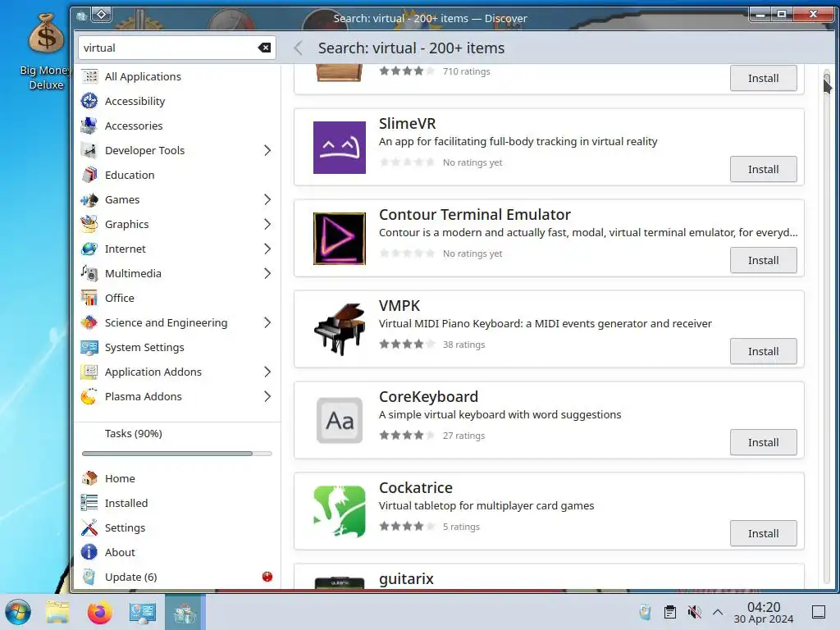This screenshot has height=630, width=840.
Task: Open Big Money Deluxe desktop icon
Action: click(46, 52)
